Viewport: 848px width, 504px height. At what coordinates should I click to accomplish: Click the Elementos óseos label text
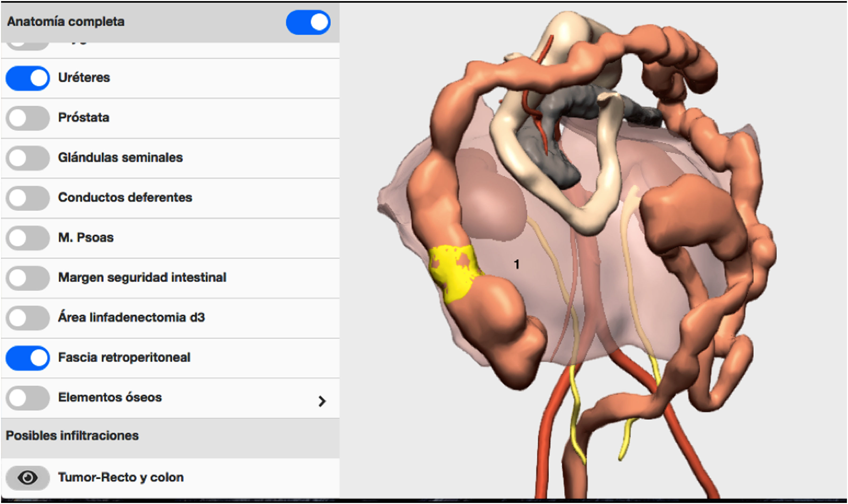[110, 397]
